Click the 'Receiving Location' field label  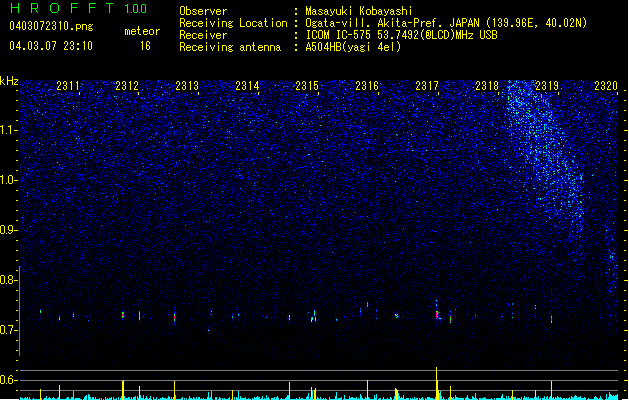pyautogui.click(x=233, y=23)
